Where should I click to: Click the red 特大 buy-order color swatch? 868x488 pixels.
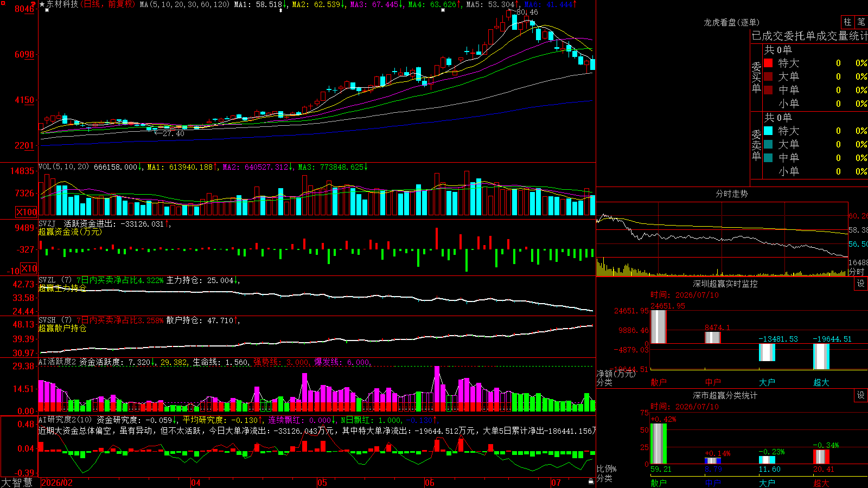[x=768, y=63]
